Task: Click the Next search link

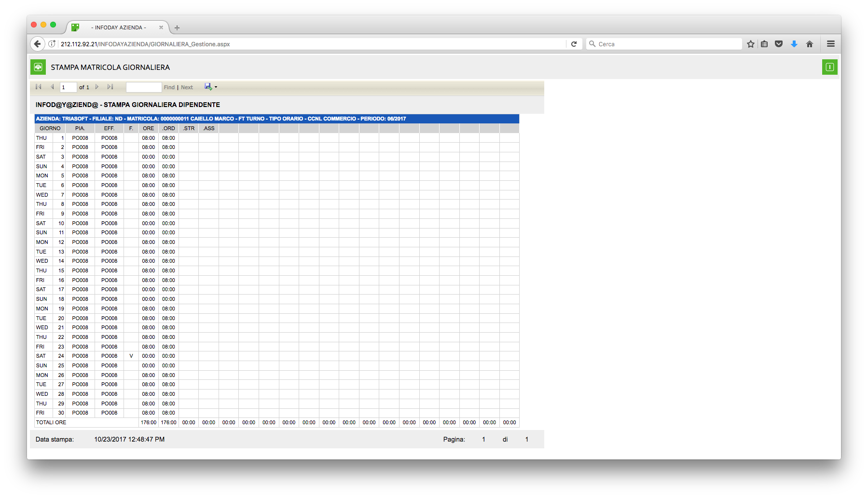Action: (x=187, y=87)
